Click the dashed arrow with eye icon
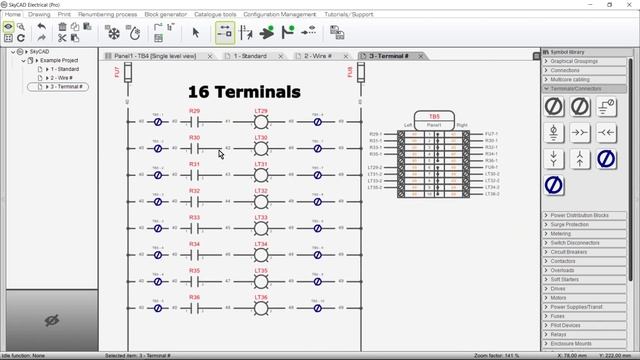The image size is (640, 360). point(309,31)
